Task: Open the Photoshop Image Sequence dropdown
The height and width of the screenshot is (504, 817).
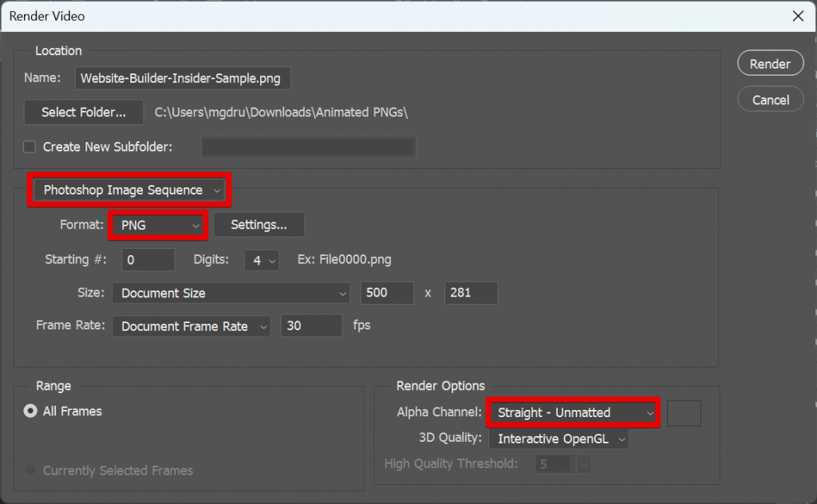Action: [x=129, y=190]
